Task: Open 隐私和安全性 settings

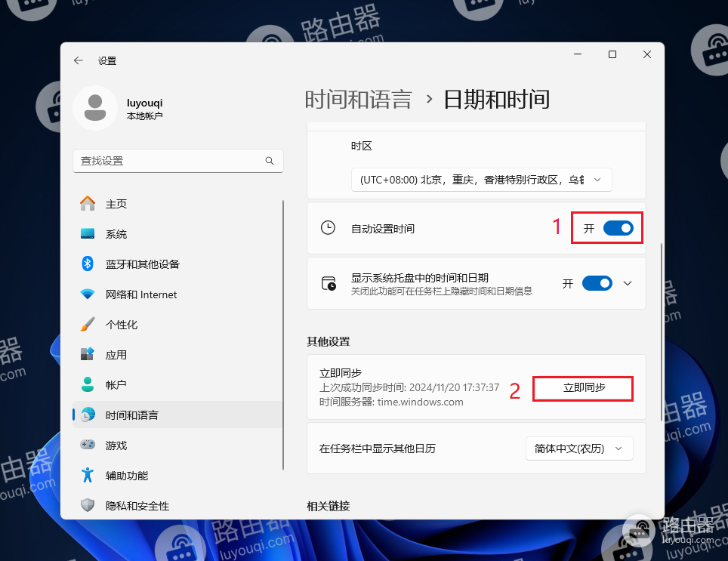Action: [x=177, y=505]
